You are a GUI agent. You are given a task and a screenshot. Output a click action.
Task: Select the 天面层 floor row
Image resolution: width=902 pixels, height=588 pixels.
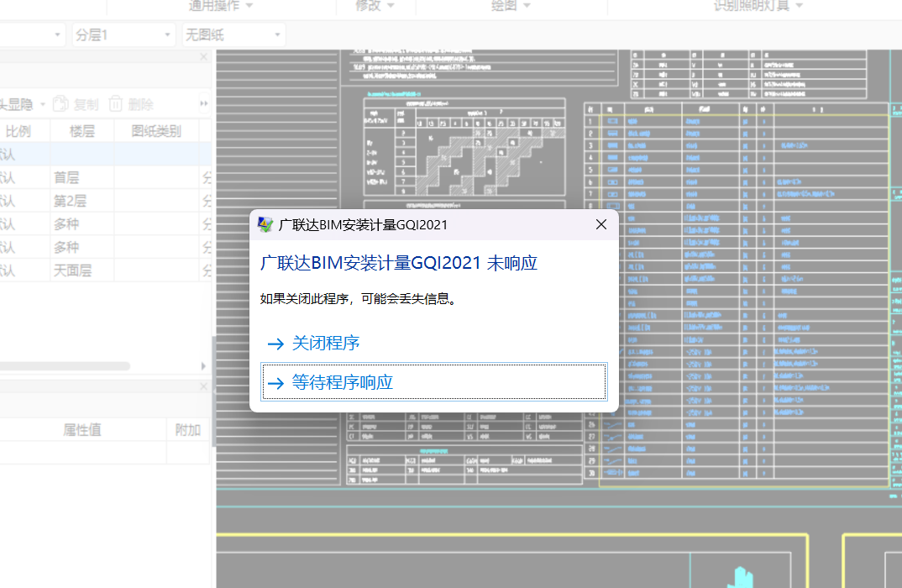pyautogui.click(x=106, y=270)
